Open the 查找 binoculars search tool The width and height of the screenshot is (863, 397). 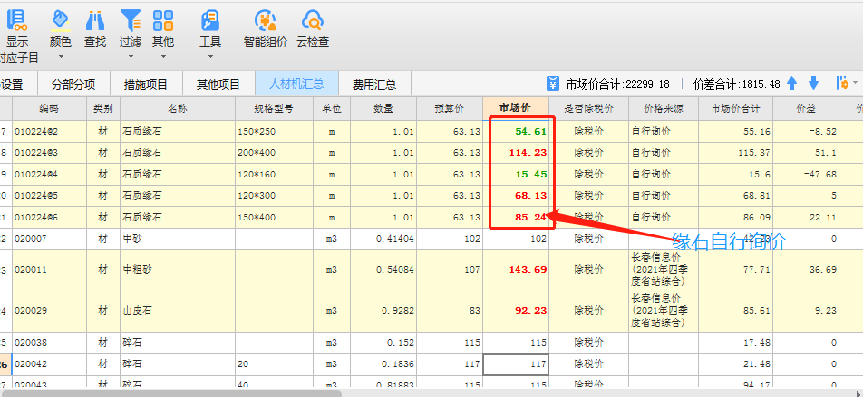pyautogui.click(x=95, y=30)
